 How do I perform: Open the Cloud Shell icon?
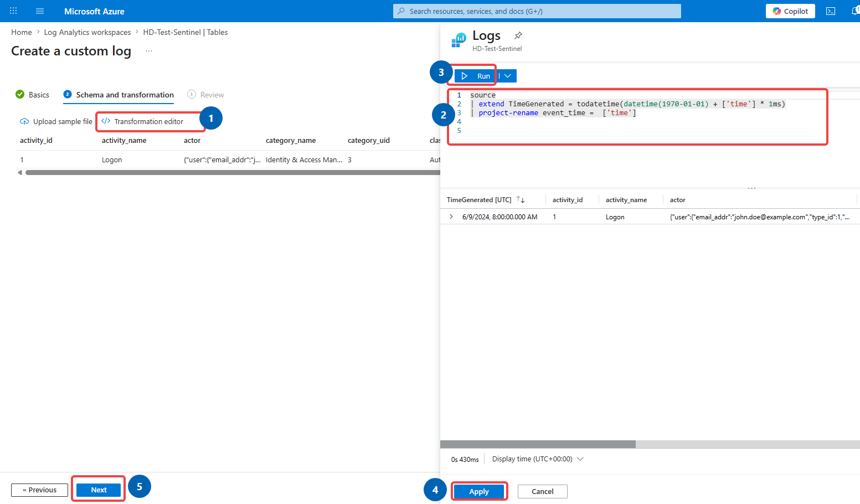point(831,11)
